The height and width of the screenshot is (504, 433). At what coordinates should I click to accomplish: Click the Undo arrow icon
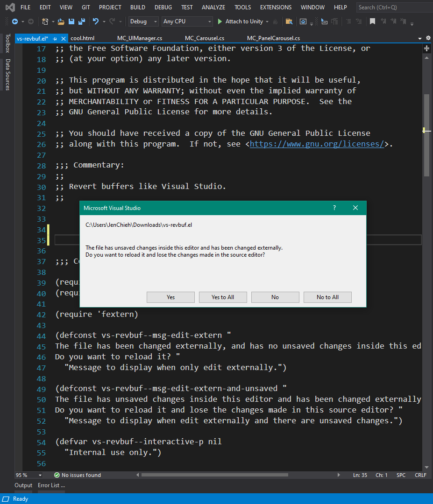96,21
